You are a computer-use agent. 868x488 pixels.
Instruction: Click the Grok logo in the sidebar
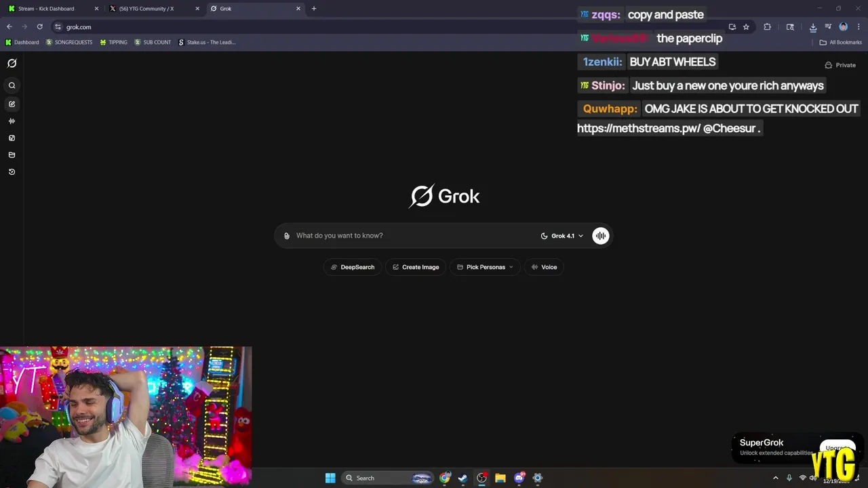[x=12, y=63]
